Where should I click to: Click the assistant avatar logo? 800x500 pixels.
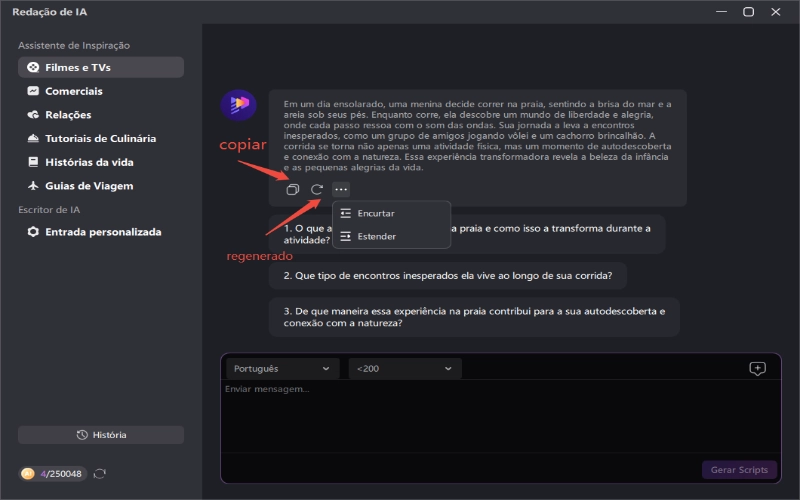pyautogui.click(x=238, y=105)
